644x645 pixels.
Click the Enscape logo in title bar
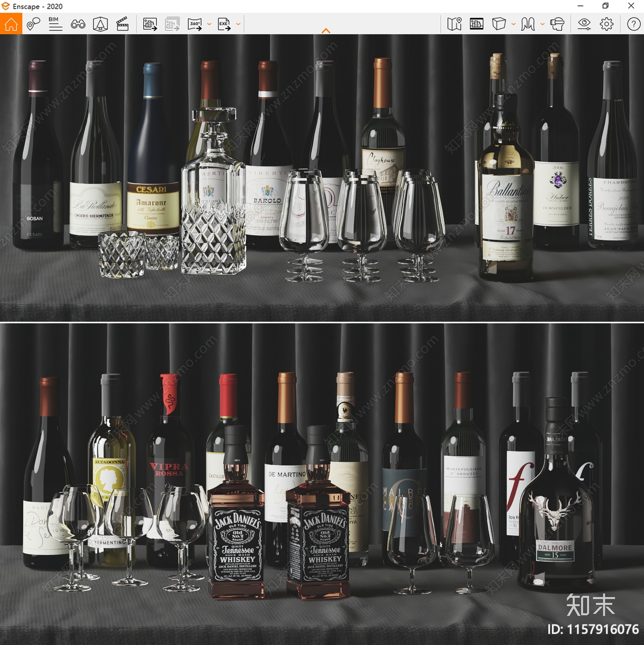6,6
